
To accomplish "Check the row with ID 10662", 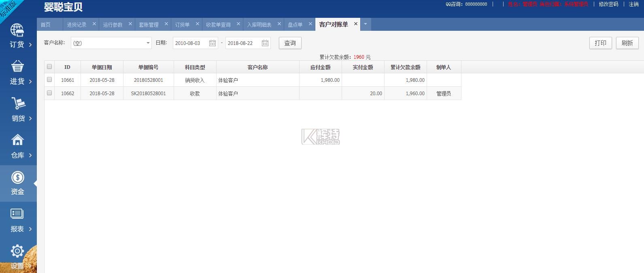I will point(49,93).
